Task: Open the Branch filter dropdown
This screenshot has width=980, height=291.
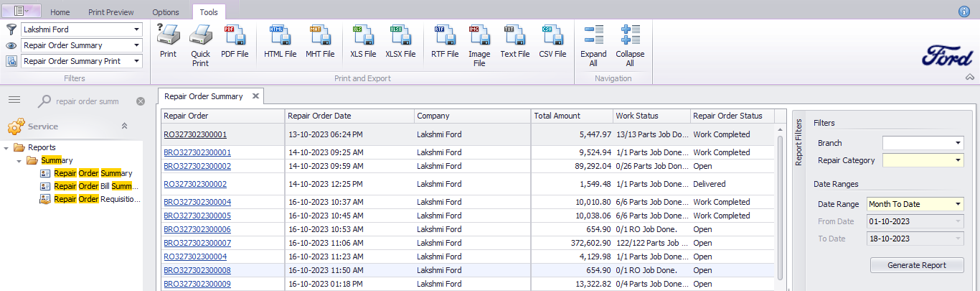Action: pos(958,143)
